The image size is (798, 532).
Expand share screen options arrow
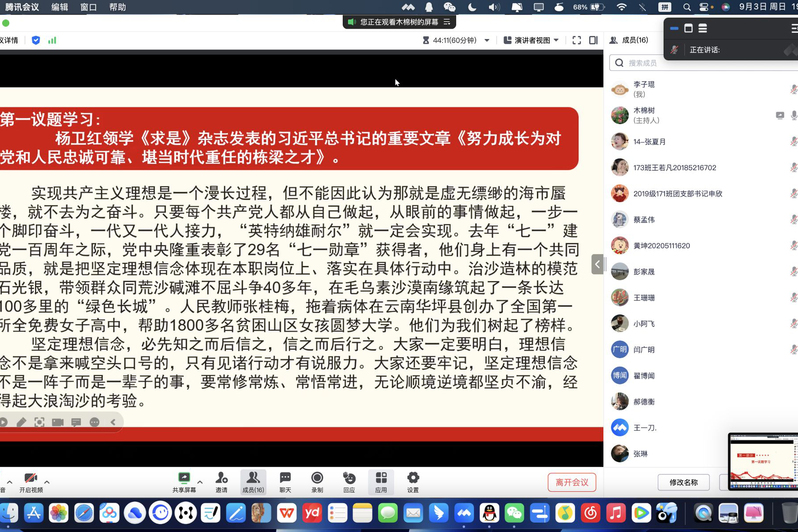tap(200, 482)
